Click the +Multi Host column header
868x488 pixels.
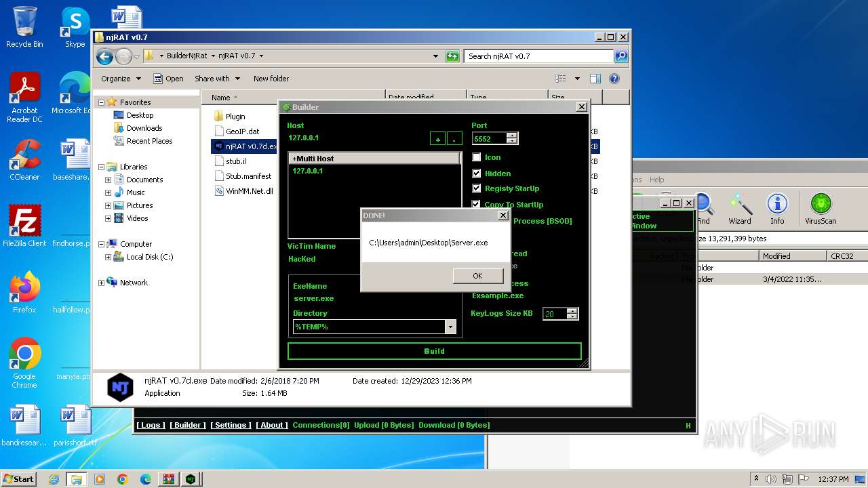(374, 159)
